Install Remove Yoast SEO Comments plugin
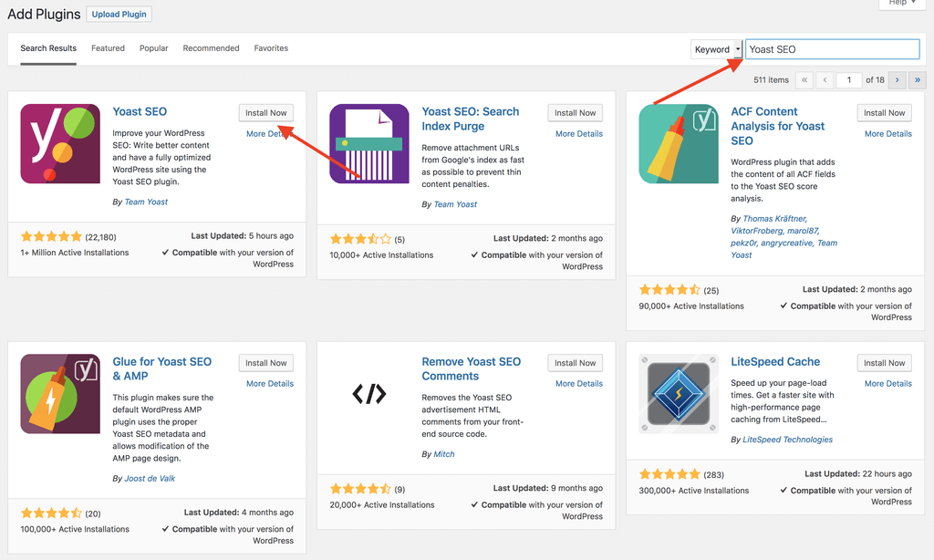Image resolution: width=934 pixels, height=560 pixels. [x=576, y=363]
